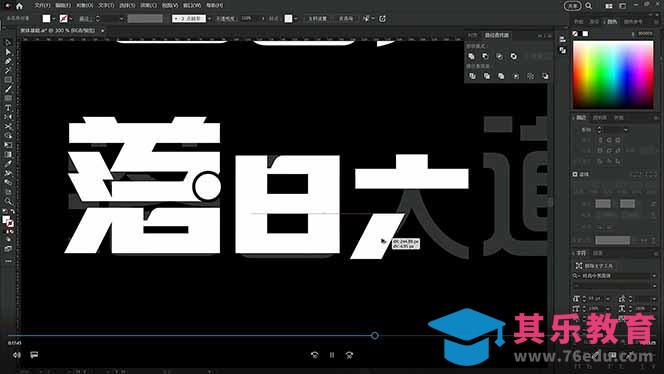Viewport: 664px width, 374px height.
Task: Toggle fill and stroke box in toolbar
Action: [x=8, y=221]
